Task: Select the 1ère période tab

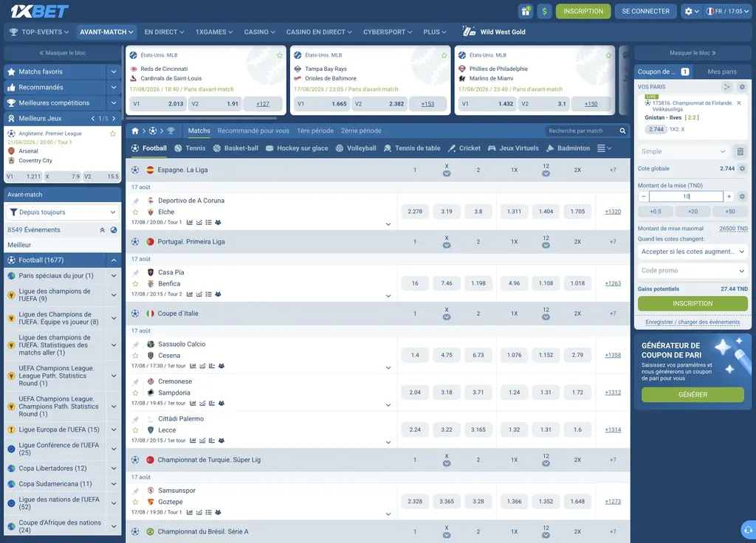Action: coord(315,131)
